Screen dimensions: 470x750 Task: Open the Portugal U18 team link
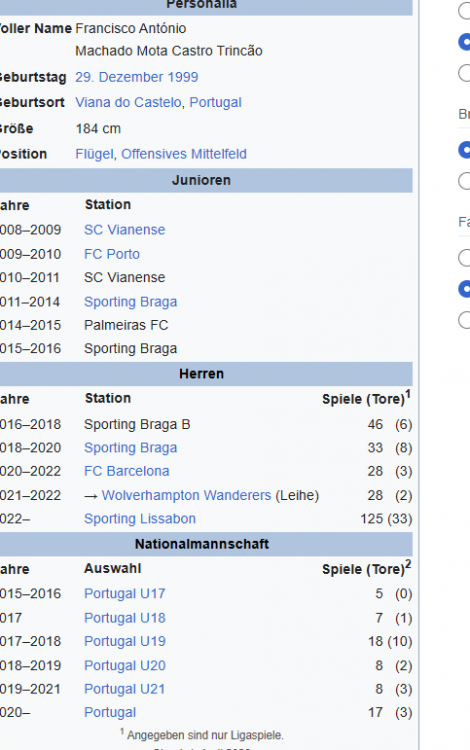tap(125, 618)
